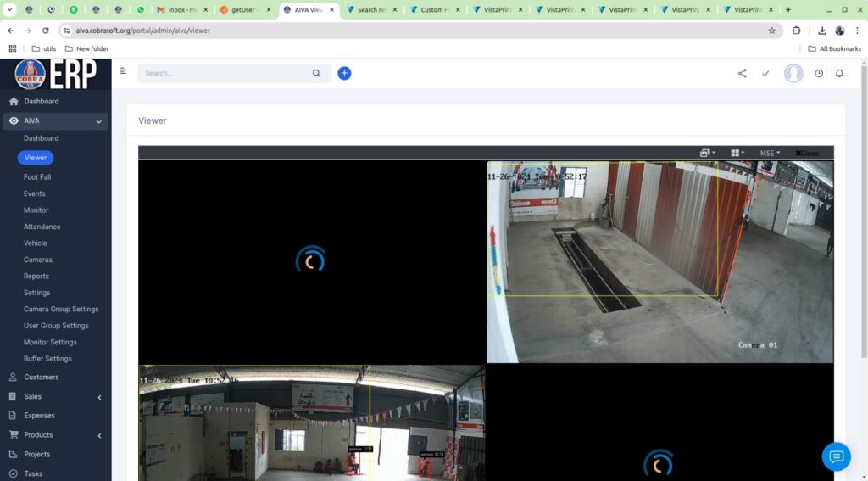Select the Camera 01 video feed

pos(659,262)
